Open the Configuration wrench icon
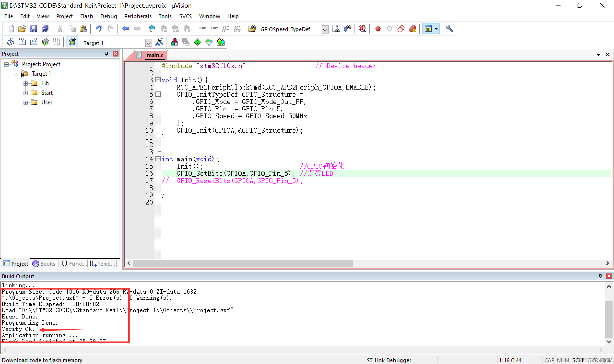Screen dimensions: 614x364 [449, 29]
